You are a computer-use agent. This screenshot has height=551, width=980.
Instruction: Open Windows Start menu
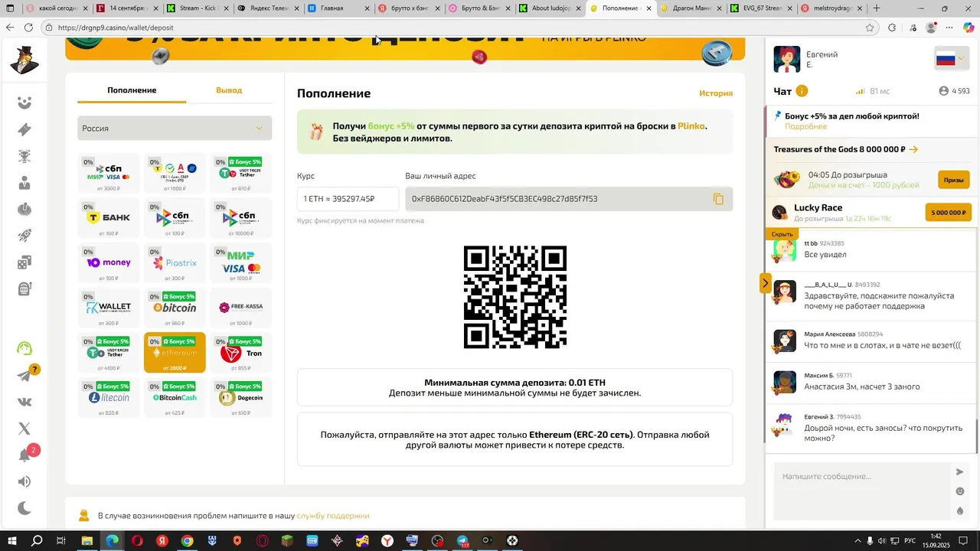(12, 541)
